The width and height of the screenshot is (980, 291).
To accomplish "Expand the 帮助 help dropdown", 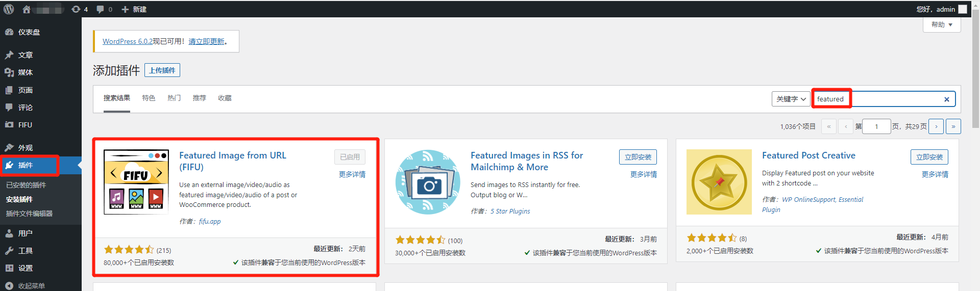I will coord(942,24).
